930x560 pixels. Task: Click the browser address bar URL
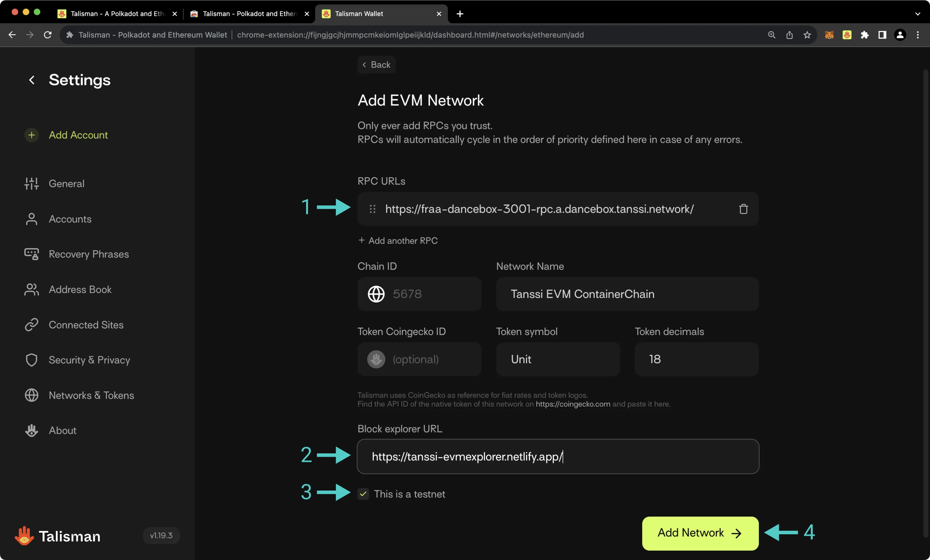pos(410,35)
